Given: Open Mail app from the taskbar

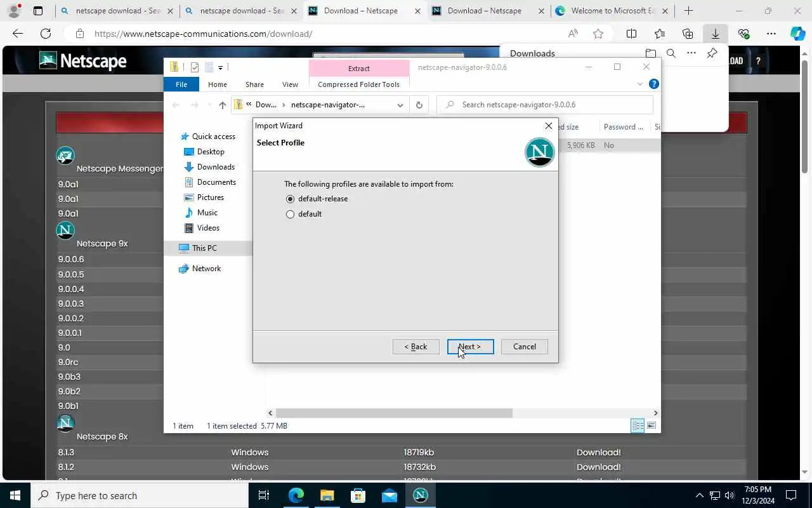Looking at the screenshot, I should click(x=389, y=495).
